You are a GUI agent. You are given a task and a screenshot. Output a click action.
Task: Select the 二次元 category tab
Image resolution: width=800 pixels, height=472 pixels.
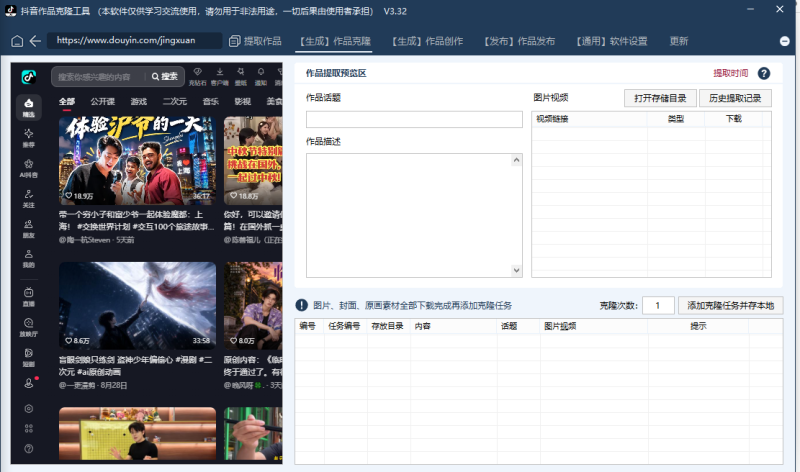[x=174, y=102]
